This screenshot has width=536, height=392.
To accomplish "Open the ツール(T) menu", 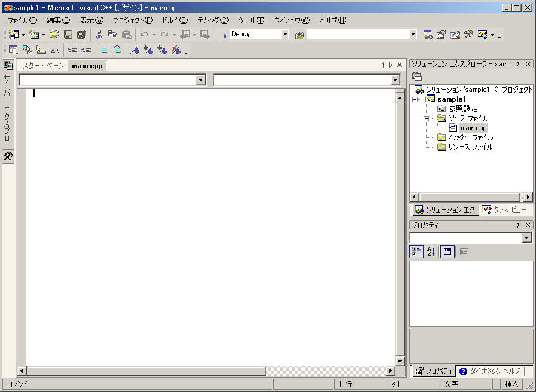I will point(251,20).
